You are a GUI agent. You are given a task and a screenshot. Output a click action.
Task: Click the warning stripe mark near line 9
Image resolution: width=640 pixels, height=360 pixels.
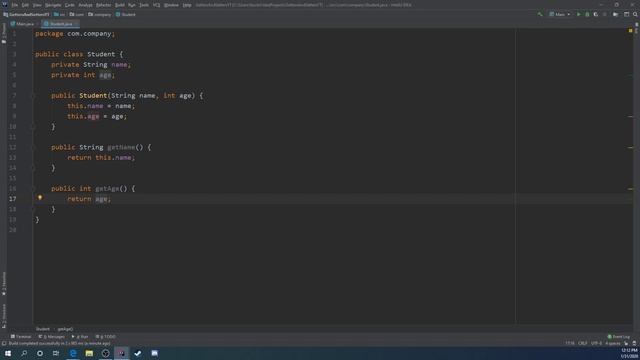630,116
